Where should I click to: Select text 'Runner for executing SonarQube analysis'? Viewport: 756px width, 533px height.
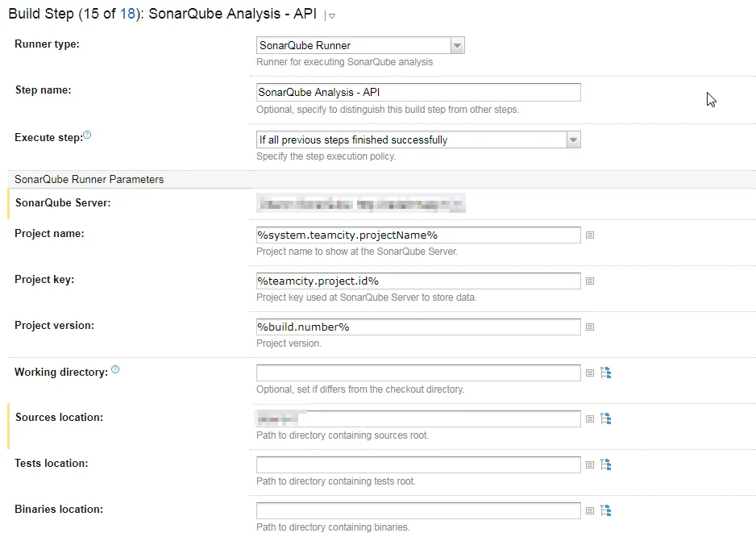[x=345, y=62]
